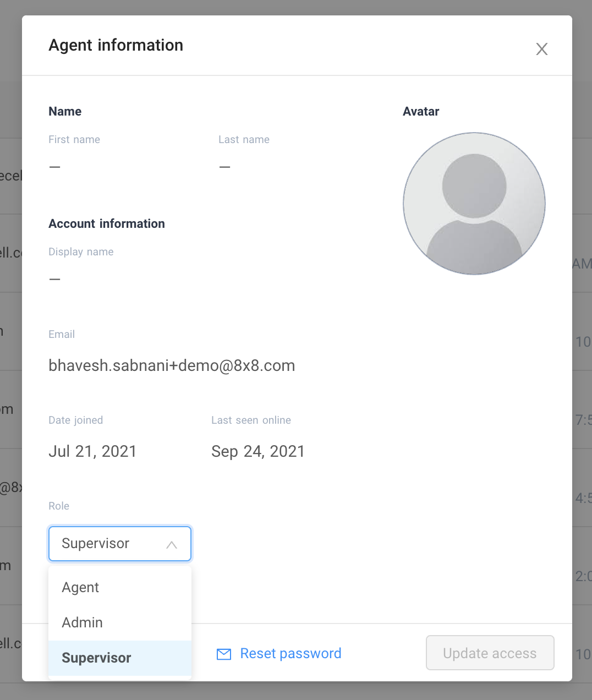Click the Role field label
The width and height of the screenshot is (592, 700).
(x=59, y=506)
